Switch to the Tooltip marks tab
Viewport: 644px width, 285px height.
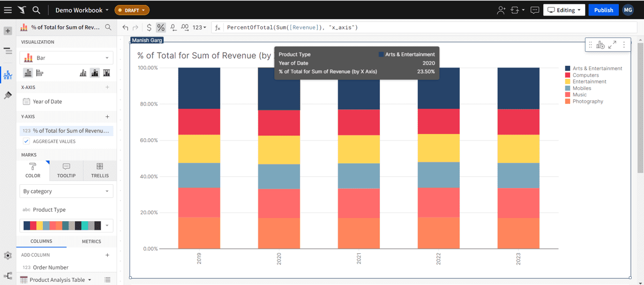click(x=66, y=170)
